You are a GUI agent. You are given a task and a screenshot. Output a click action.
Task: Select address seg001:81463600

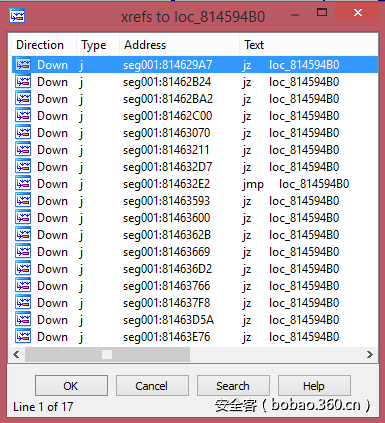167,218
